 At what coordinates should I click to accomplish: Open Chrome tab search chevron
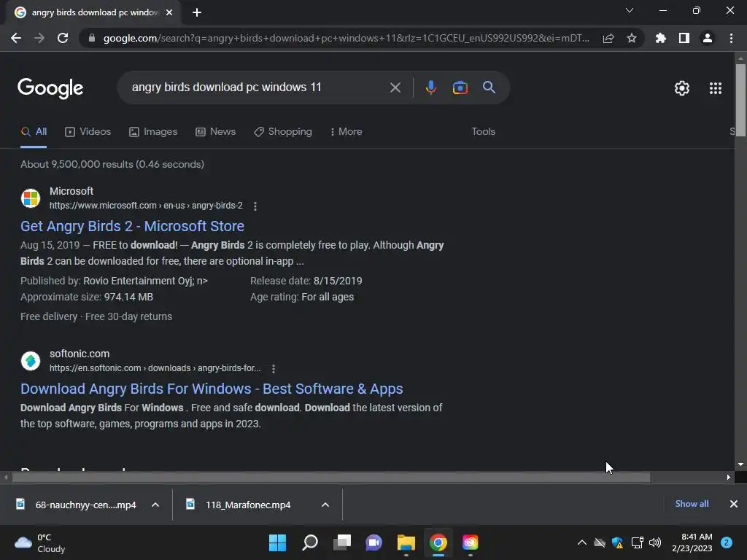630,10
